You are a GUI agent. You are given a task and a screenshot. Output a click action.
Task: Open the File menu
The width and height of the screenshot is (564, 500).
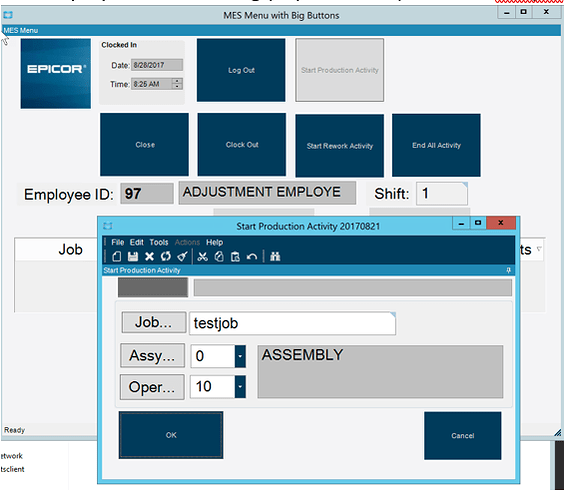[118, 242]
